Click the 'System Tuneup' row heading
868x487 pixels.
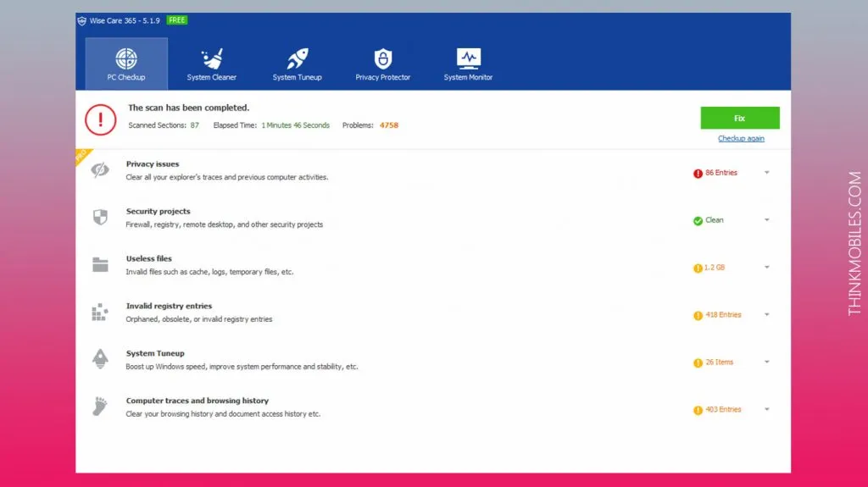(x=155, y=353)
